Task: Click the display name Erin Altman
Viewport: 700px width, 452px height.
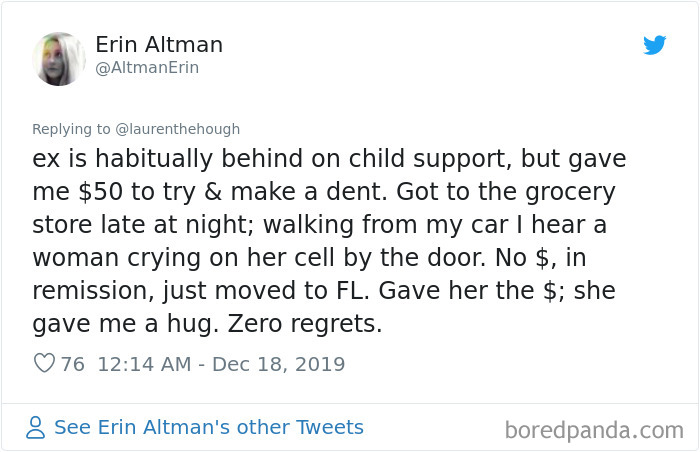Action: (159, 44)
